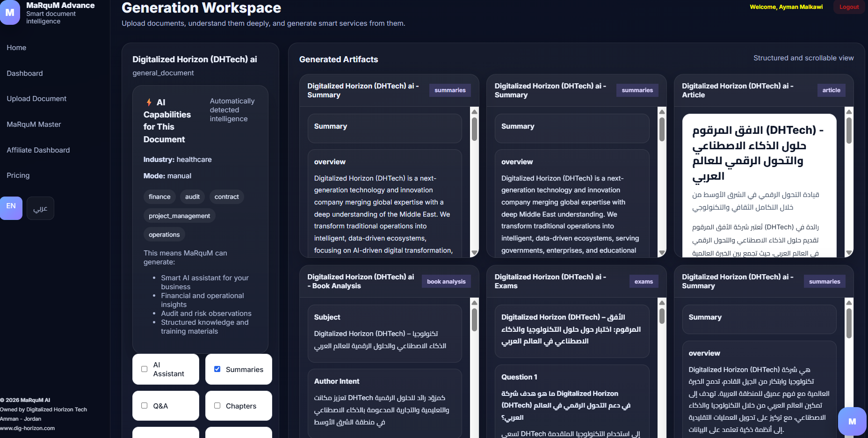Select the finance tag
Viewport: 868px width, 438px height.
[159, 197]
